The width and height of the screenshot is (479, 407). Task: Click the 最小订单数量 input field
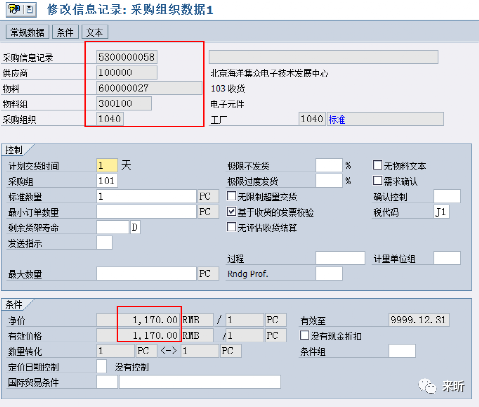pos(146,212)
